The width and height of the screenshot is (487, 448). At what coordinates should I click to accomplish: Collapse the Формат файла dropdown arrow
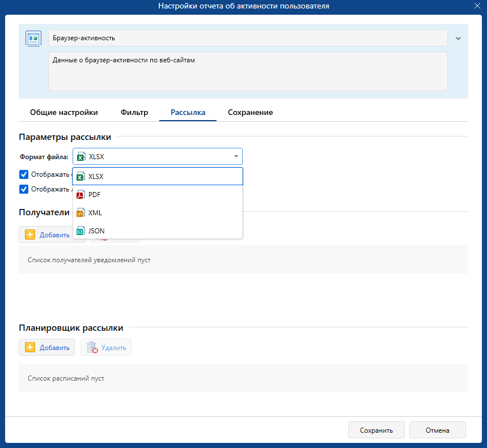coord(235,157)
